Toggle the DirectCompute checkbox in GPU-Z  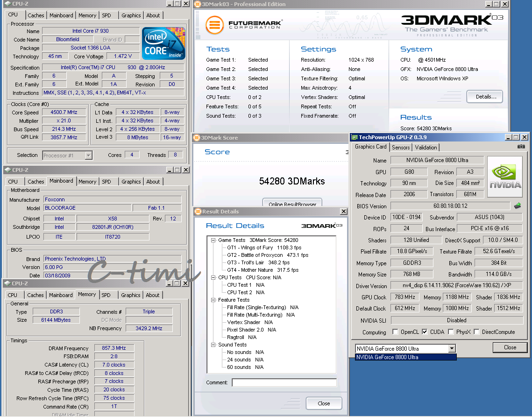coord(476,332)
